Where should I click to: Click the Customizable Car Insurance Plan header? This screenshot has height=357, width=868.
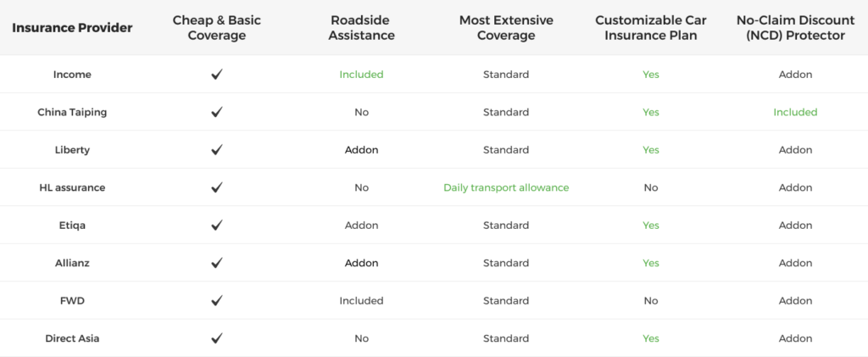coord(650,28)
